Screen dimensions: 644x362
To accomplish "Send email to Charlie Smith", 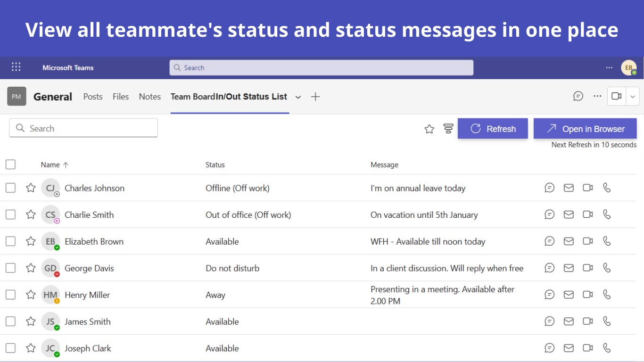I will 569,214.
